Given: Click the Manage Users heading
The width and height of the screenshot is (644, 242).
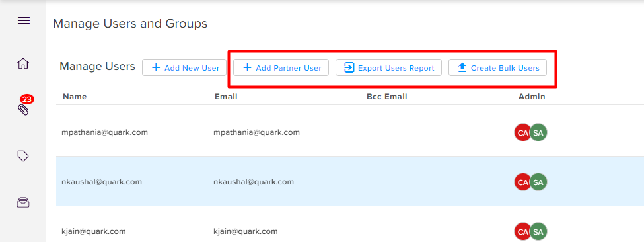Looking at the screenshot, I should click(x=97, y=66).
